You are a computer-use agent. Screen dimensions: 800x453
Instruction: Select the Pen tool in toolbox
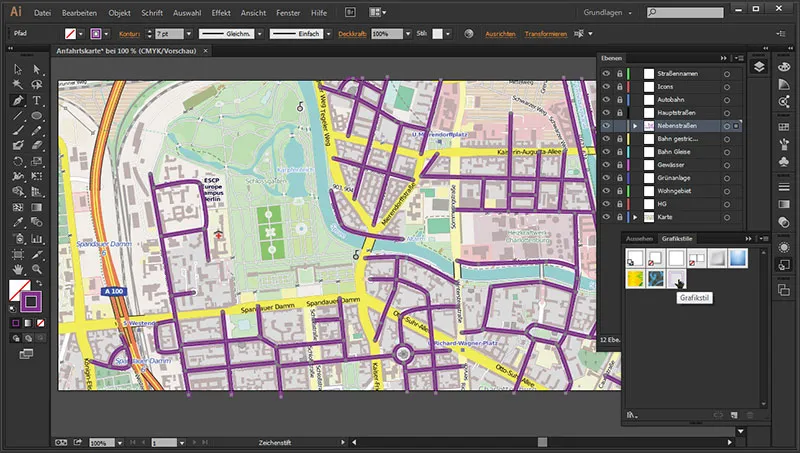point(18,100)
